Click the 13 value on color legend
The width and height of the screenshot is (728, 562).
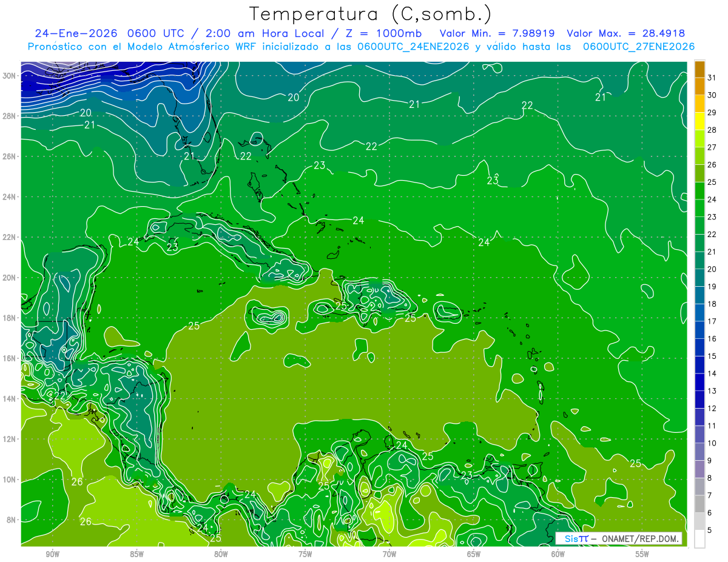(x=712, y=391)
